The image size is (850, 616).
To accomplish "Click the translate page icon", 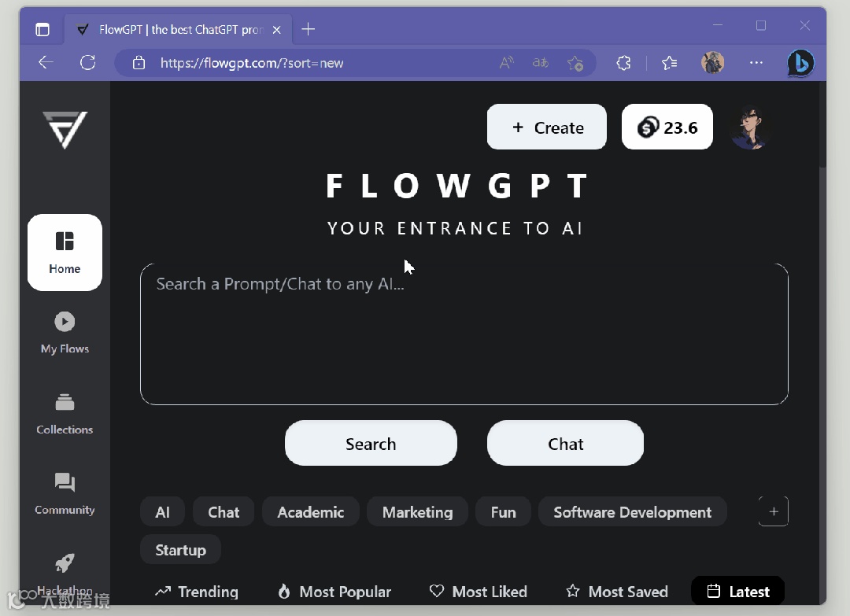I will coord(541,63).
